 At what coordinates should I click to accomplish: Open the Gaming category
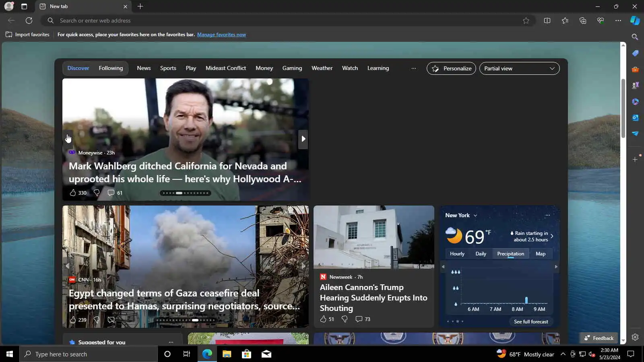click(292, 68)
